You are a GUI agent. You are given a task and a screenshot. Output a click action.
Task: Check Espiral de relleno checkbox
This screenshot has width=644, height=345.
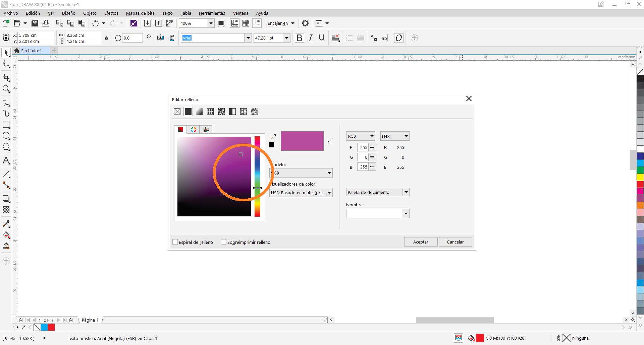(x=175, y=242)
